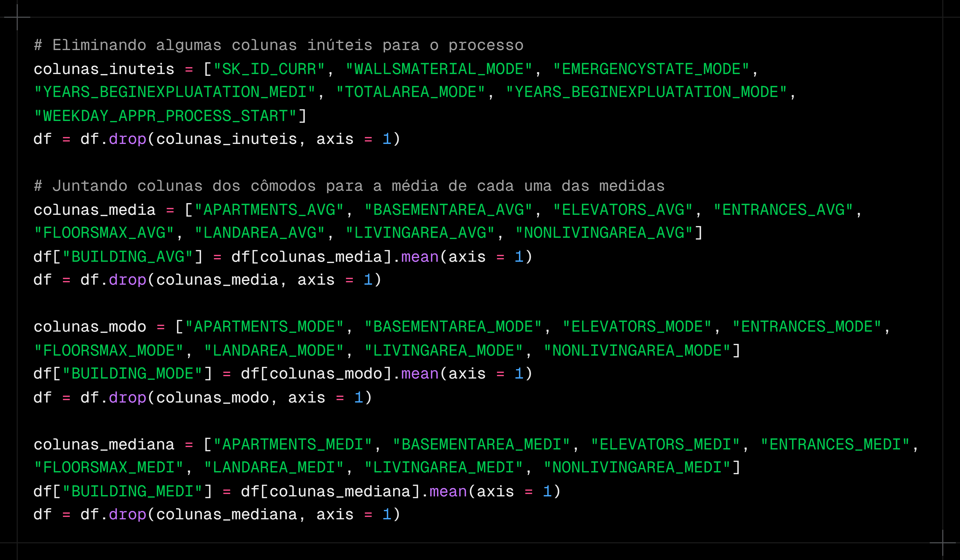Image resolution: width=960 pixels, height=560 pixels.
Task: Click the string "LIVINGAREA_AVG"
Action: pos(420,233)
